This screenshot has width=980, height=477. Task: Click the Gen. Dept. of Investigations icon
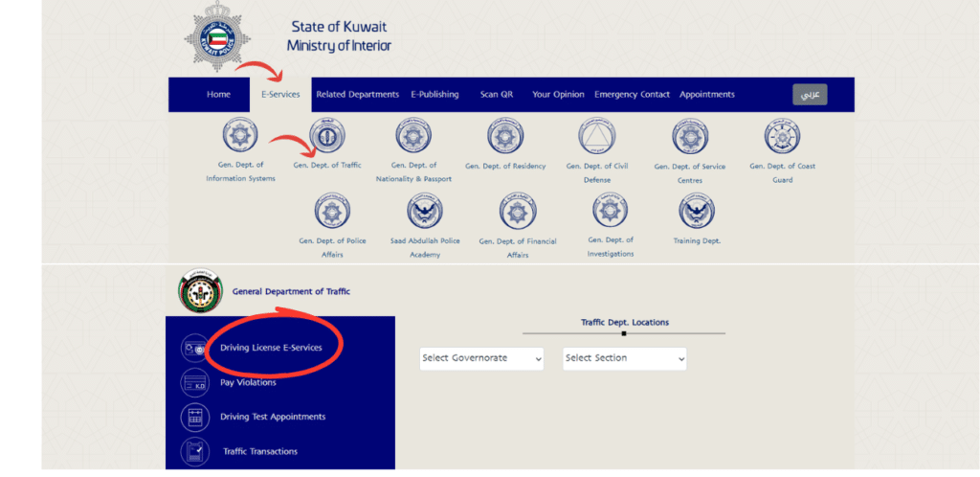(x=610, y=211)
